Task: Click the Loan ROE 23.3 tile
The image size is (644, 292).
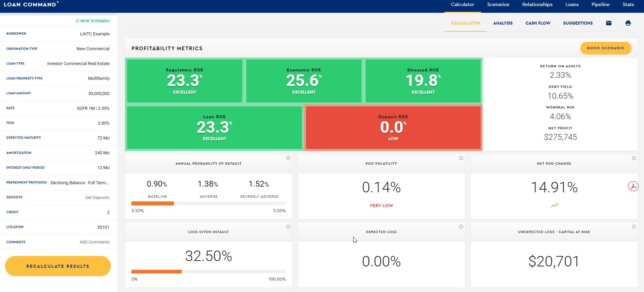Action: click(214, 128)
